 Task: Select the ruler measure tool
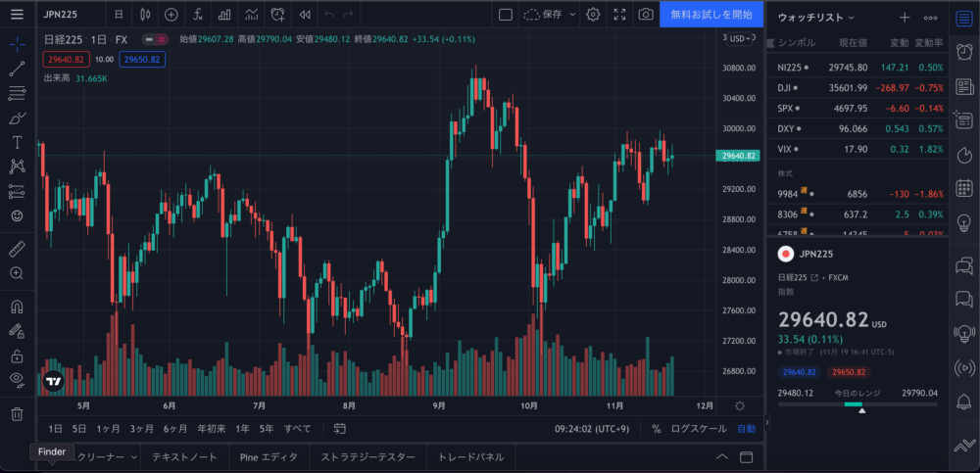(x=18, y=249)
